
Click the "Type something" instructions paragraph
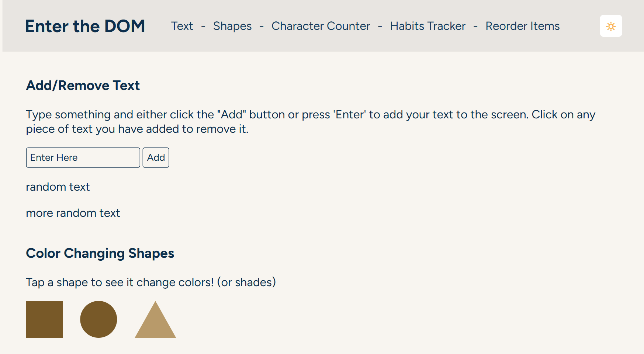pyautogui.click(x=311, y=122)
